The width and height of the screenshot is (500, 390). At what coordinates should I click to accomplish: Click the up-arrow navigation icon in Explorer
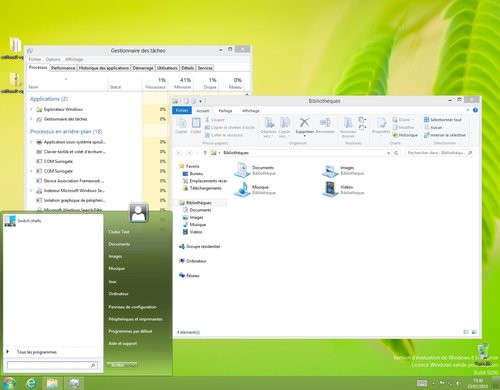click(x=205, y=153)
